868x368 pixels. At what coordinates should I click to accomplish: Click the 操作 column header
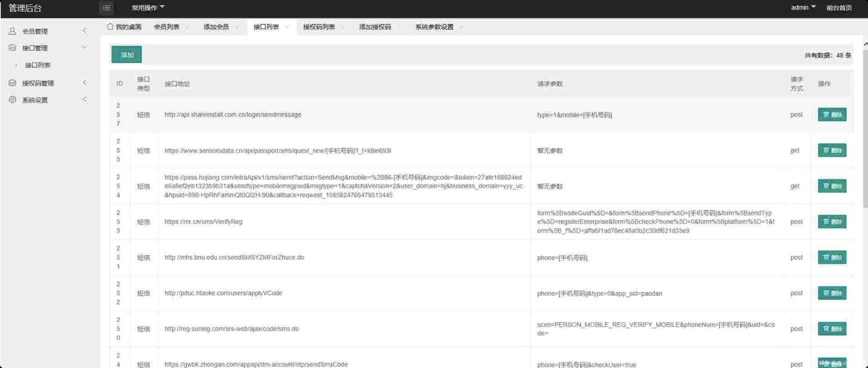tap(824, 84)
